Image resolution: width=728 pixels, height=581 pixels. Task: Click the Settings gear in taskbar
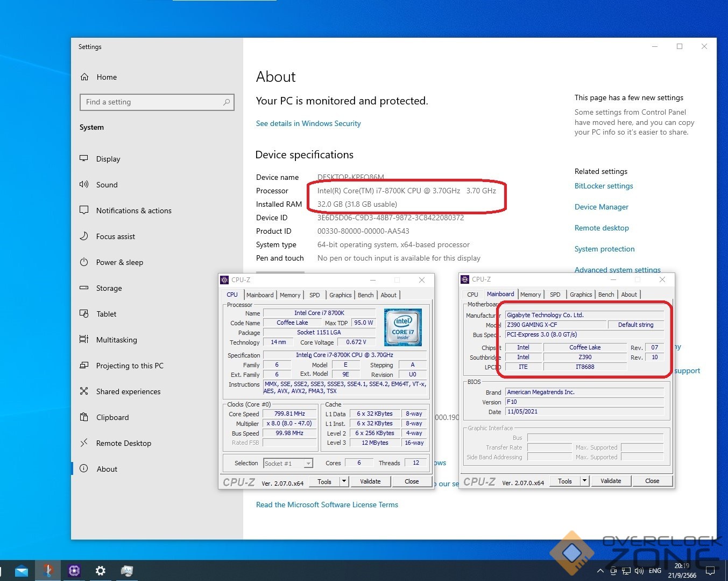click(x=101, y=571)
